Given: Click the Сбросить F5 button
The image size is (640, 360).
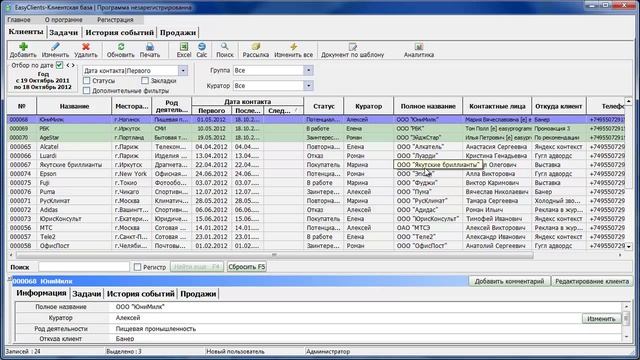Looking at the screenshot, I should 247,267.
